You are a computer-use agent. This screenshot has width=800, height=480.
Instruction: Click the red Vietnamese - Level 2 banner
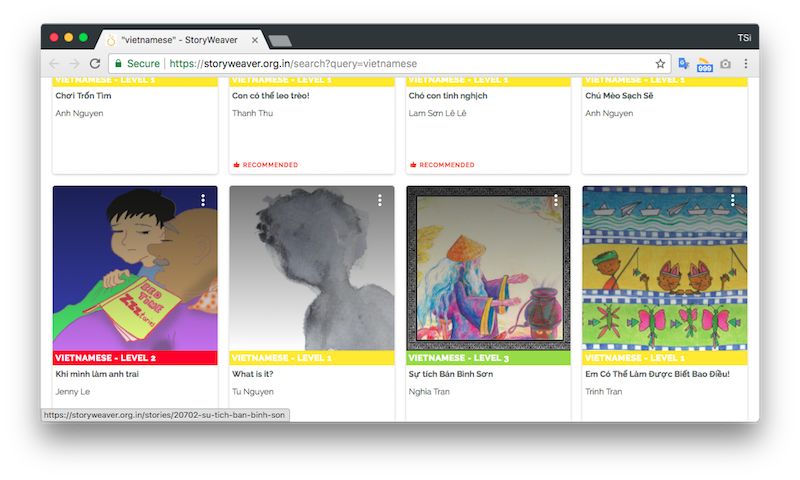tap(135, 358)
